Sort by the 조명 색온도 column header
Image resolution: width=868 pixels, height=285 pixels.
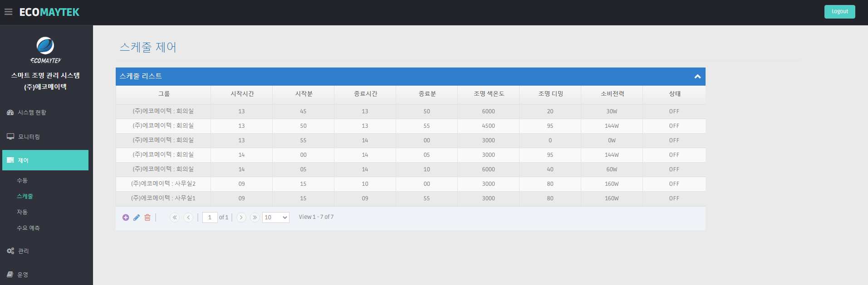[489, 94]
